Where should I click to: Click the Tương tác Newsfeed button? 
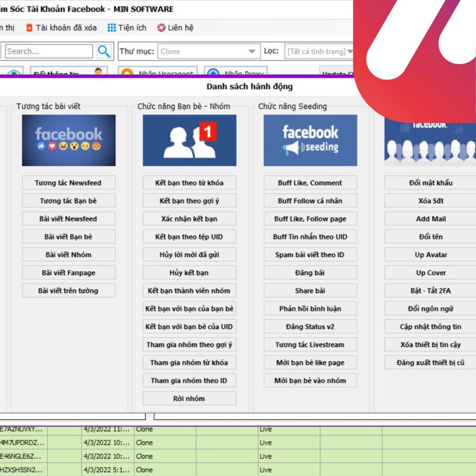[68, 183]
